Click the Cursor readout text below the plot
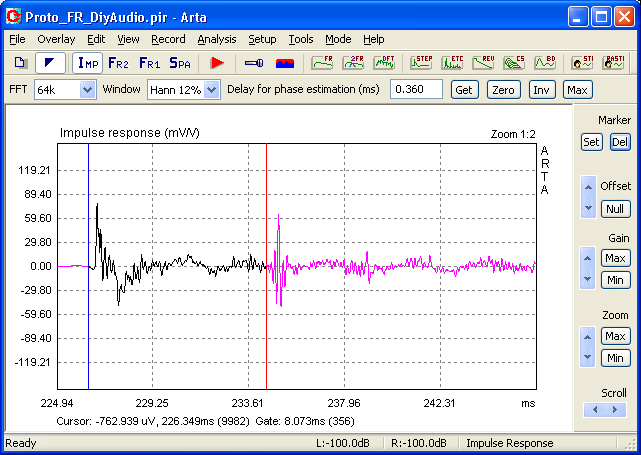 pyautogui.click(x=152, y=421)
